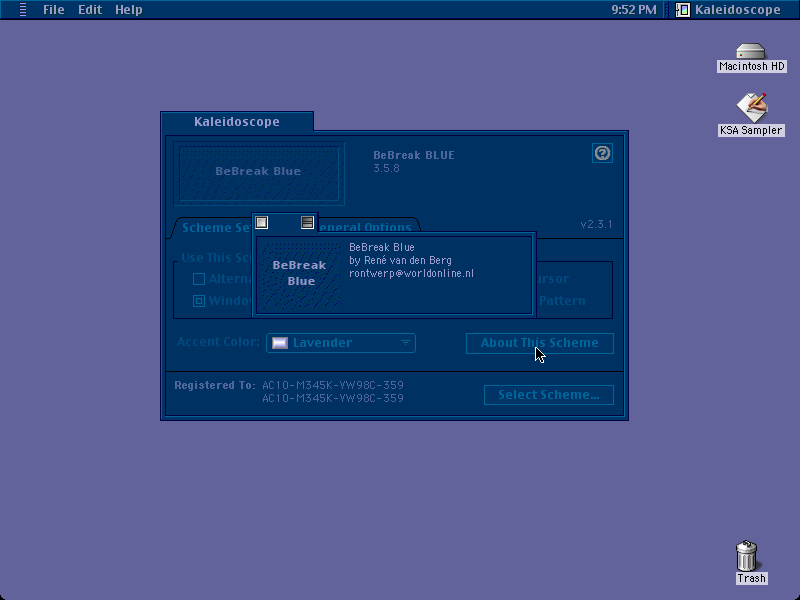This screenshot has width=800, height=600.
Task: Click the BeBreak Blue logo in About popup
Action: coord(299,274)
